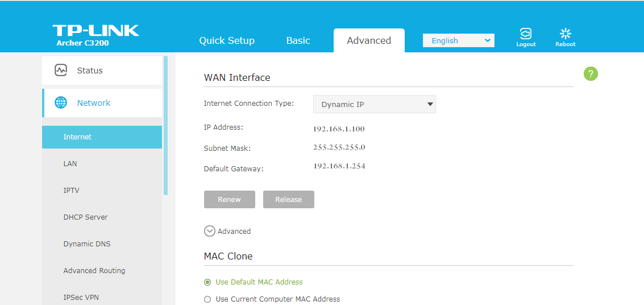Open the English language dropdown

point(458,41)
